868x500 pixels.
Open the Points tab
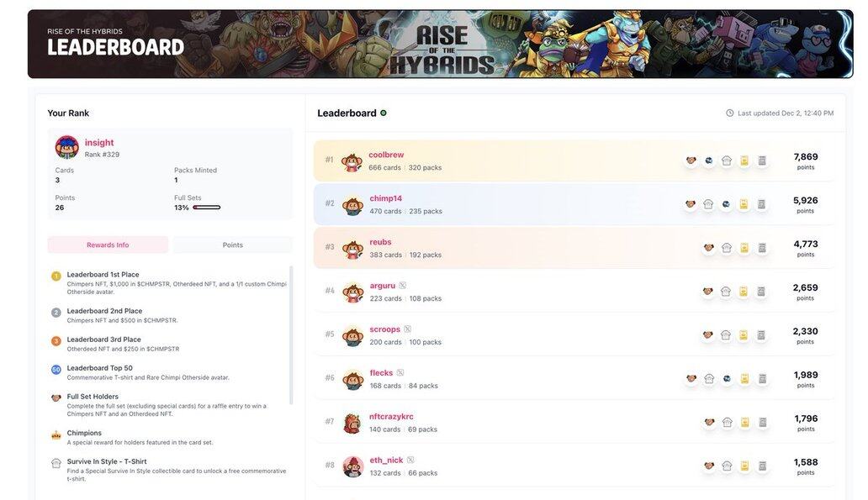point(232,245)
